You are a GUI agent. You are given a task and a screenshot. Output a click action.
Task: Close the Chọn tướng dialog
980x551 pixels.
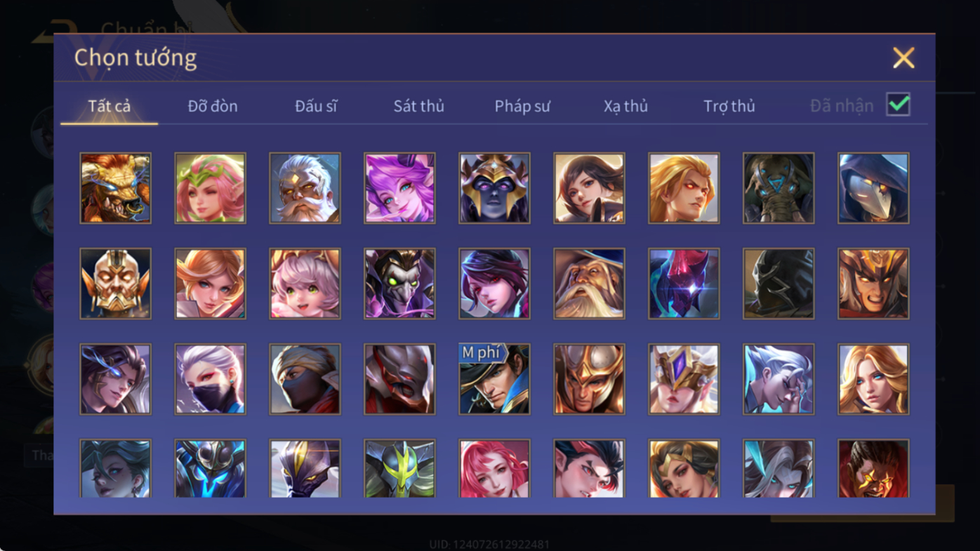(x=903, y=58)
